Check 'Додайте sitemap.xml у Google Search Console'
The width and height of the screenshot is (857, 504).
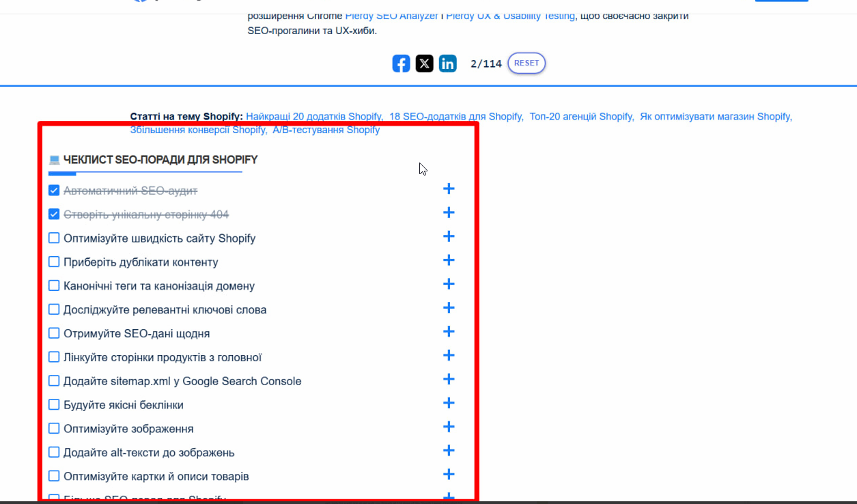click(54, 381)
